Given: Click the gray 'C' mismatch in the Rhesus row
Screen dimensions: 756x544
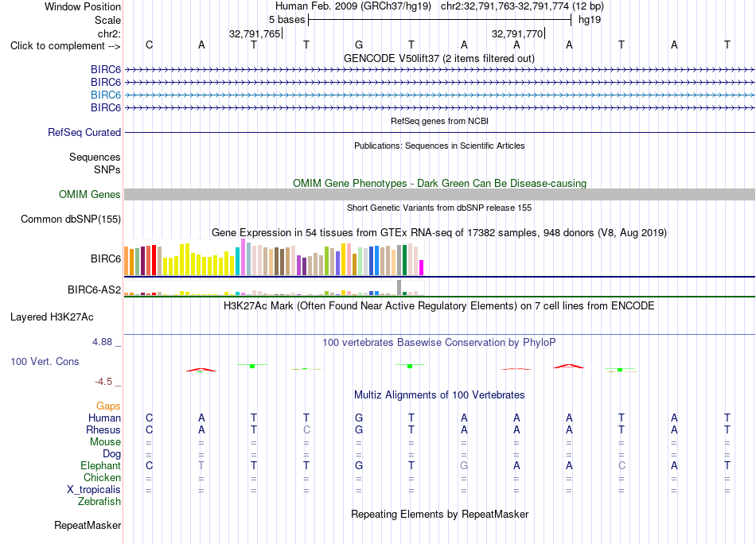Looking at the screenshot, I should [306, 429].
